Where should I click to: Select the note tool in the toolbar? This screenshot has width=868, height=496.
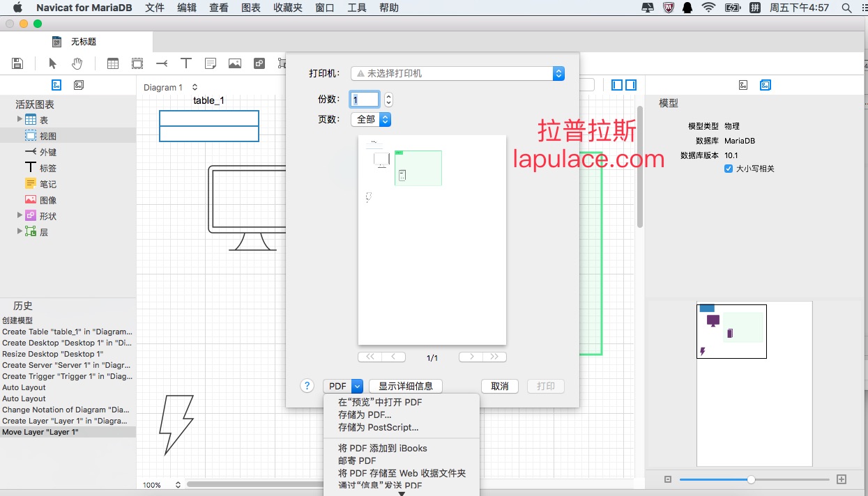(x=211, y=63)
